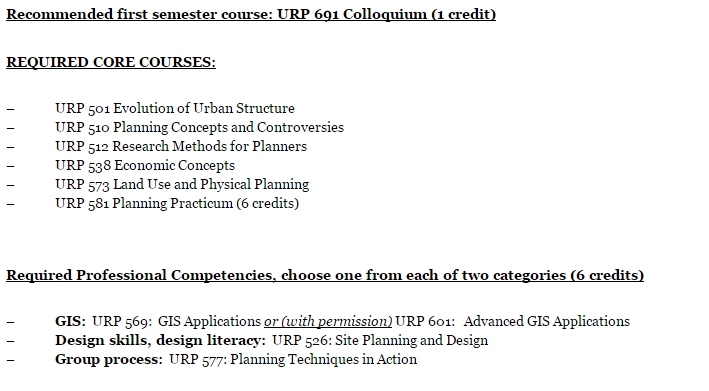Click the bold GIS: label
The height and width of the screenshot is (391, 709).
click(x=70, y=321)
